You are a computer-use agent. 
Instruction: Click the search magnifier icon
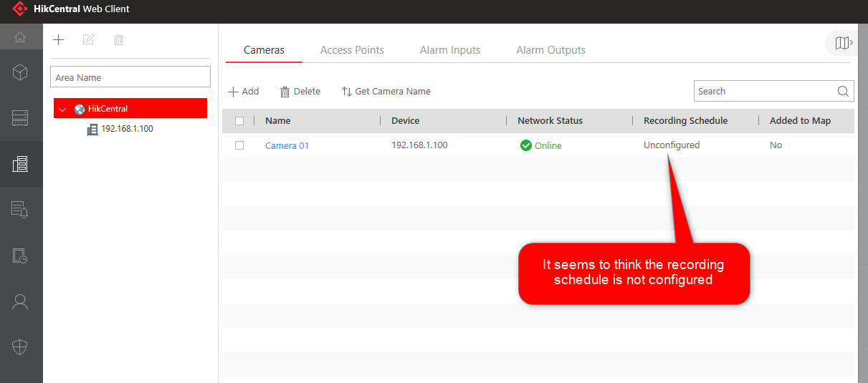[x=843, y=92]
